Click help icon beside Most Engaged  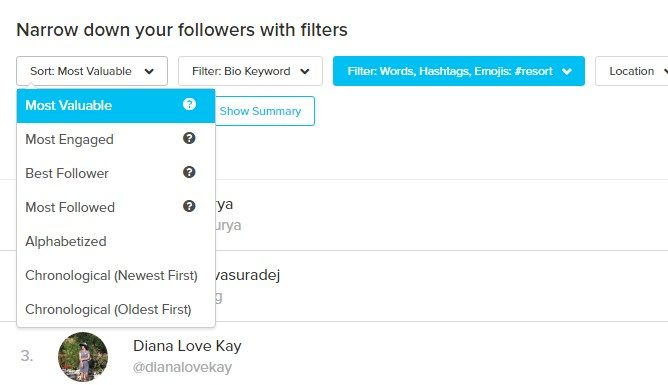tap(189, 138)
